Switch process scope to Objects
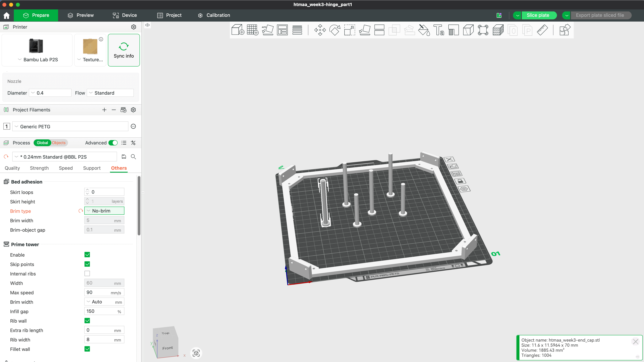 59,143
